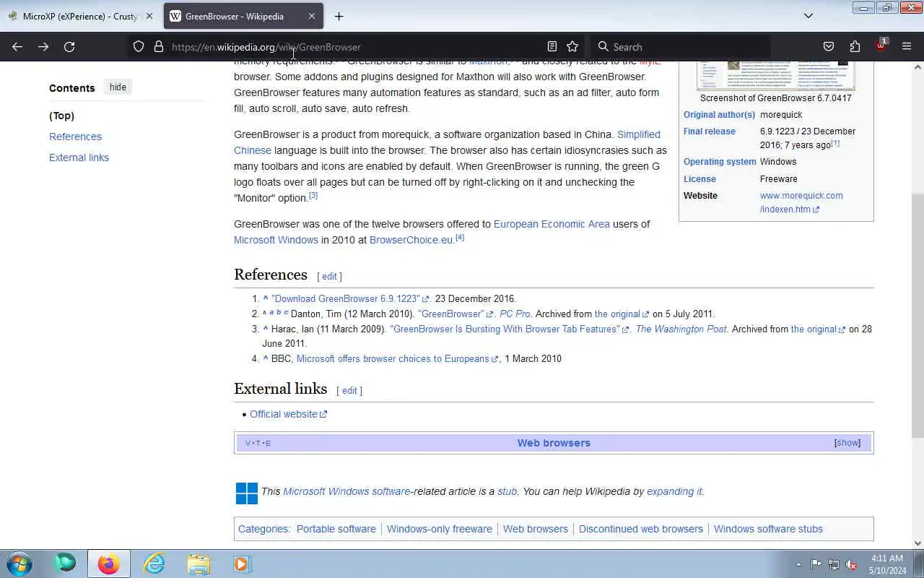
Task: Open License infobox link
Action: [x=699, y=179]
